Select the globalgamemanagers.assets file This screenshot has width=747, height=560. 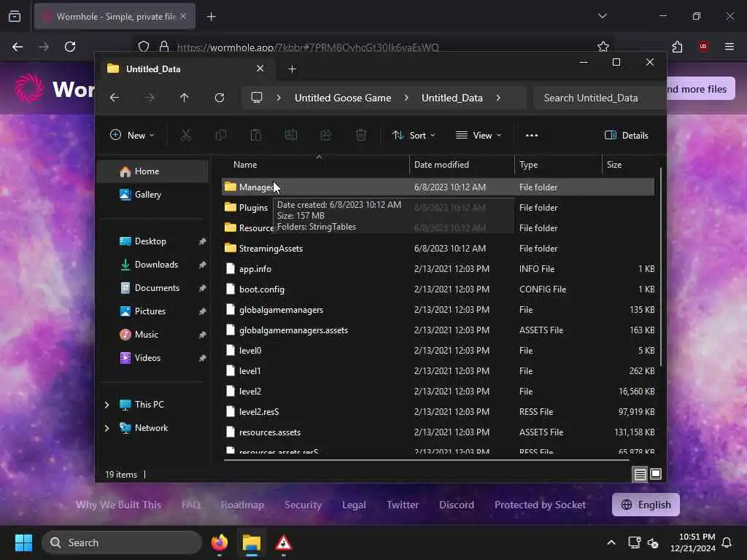click(438, 330)
